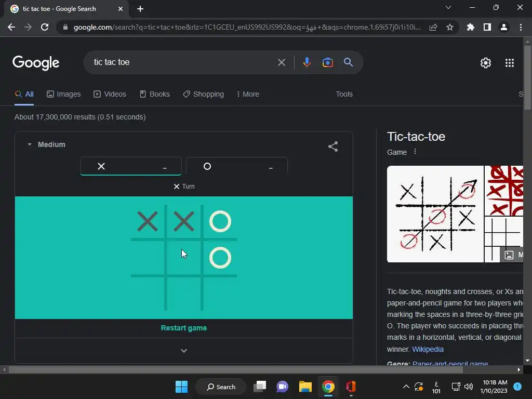Click the horizontal page scrollbar
This screenshot has width=532, height=399.
236,369
